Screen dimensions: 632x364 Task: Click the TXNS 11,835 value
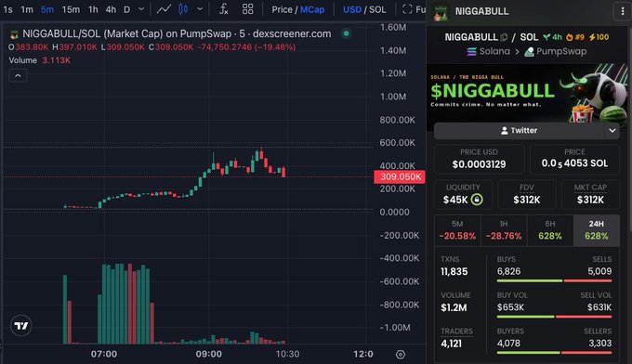tap(454, 272)
